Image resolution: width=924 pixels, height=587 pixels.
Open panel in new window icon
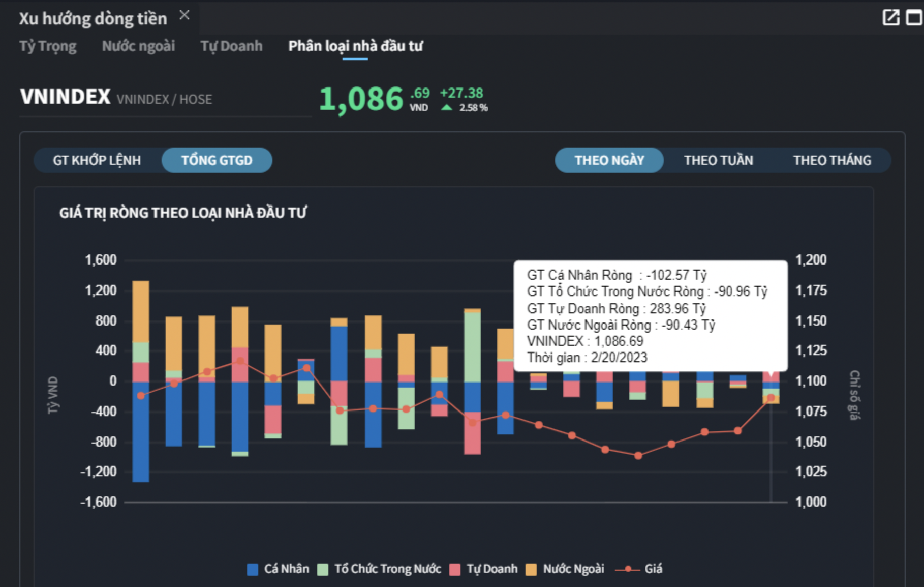[x=890, y=17]
